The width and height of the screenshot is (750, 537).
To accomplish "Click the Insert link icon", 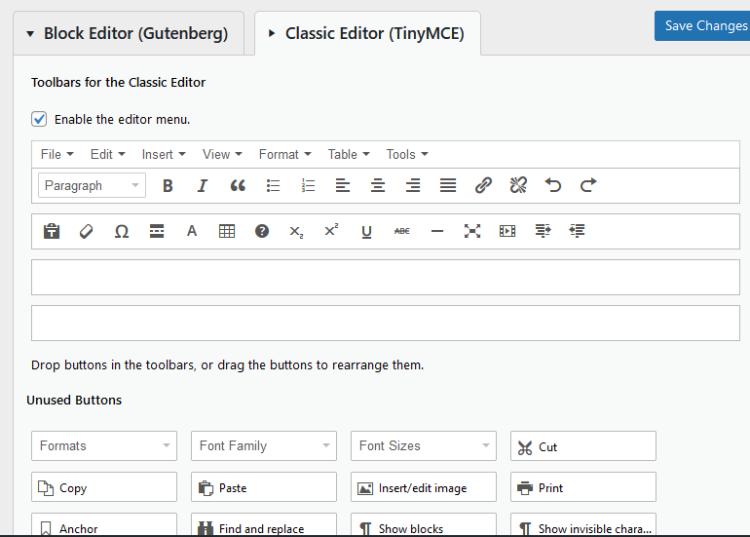I will [x=483, y=186].
